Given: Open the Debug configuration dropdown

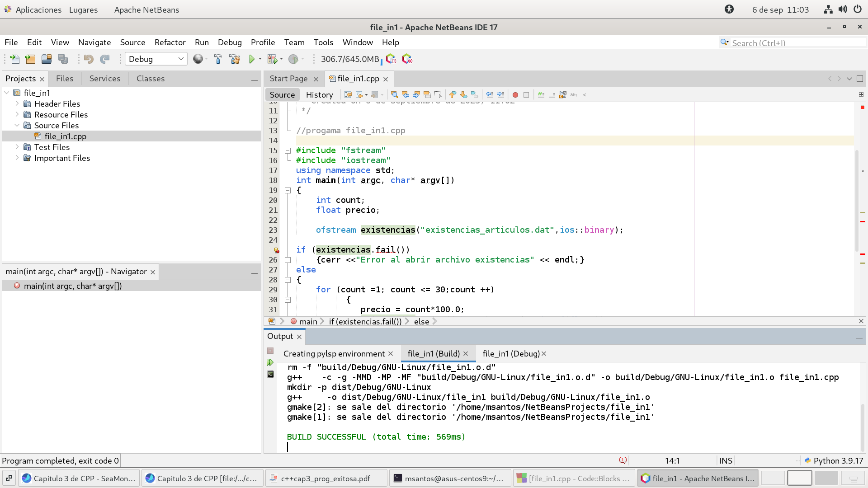Looking at the screenshot, I should (156, 59).
